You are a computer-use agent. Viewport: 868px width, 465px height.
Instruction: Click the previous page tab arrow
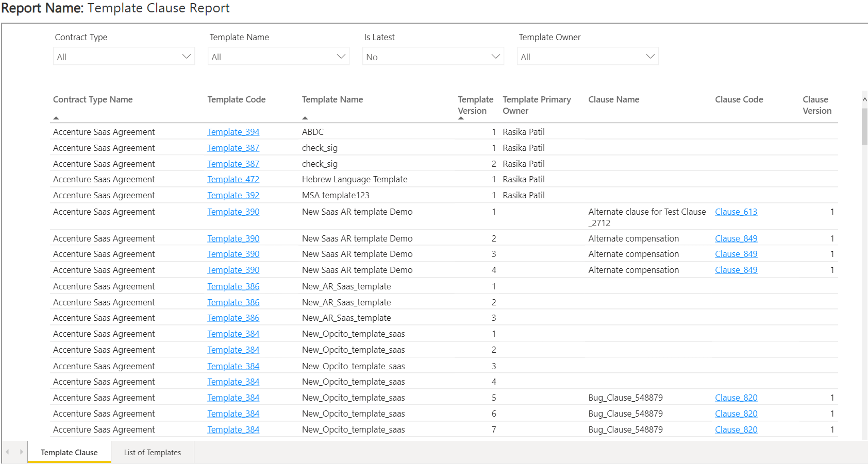[8, 452]
